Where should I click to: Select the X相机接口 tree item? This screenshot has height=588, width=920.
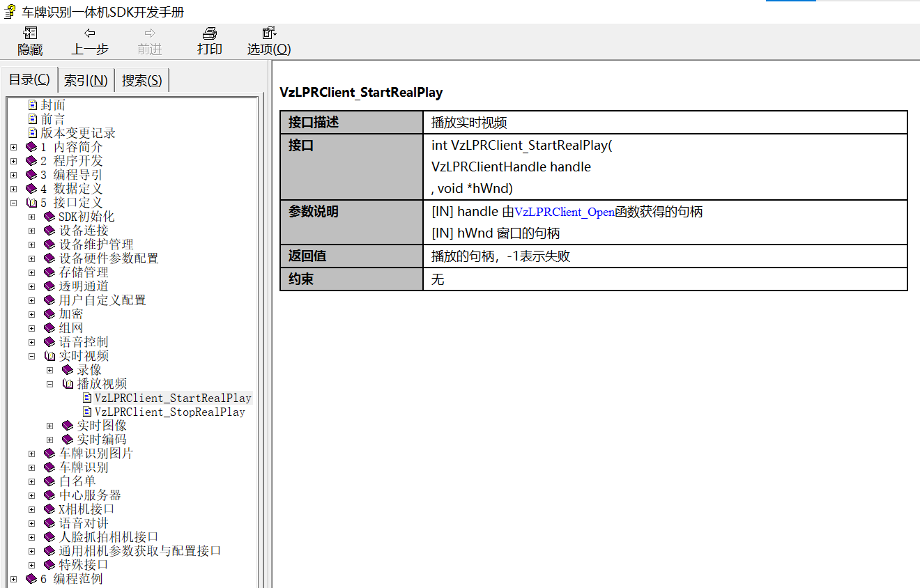point(86,509)
